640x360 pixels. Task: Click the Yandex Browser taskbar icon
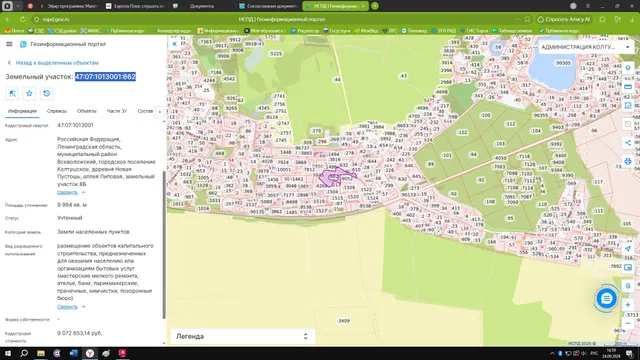point(90,353)
